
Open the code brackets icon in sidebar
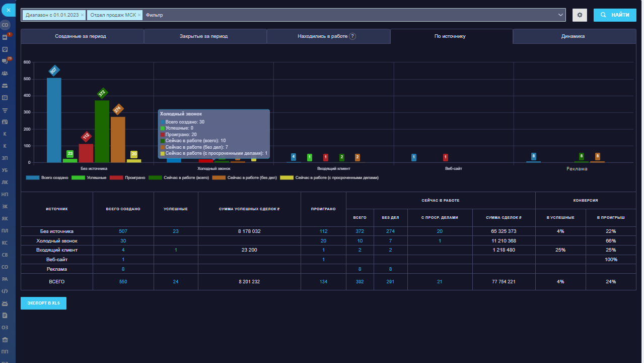click(5, 291)
